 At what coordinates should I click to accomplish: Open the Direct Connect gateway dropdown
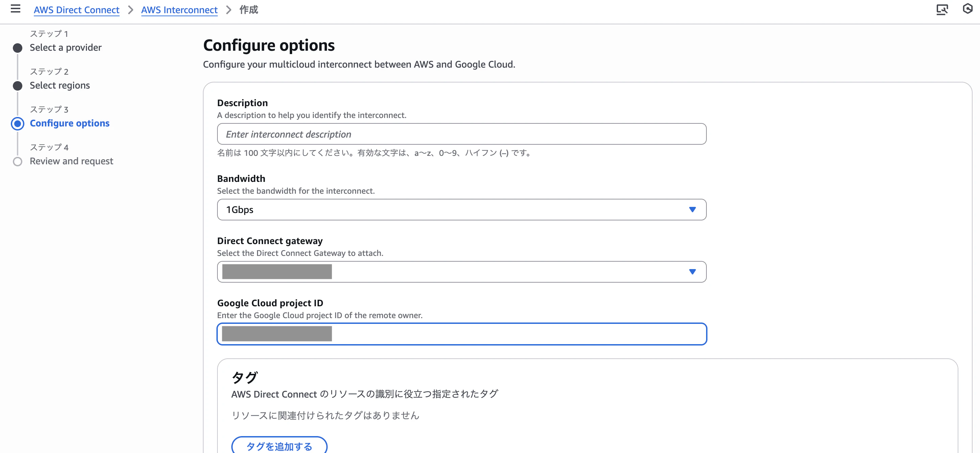(x=462, y=271)
